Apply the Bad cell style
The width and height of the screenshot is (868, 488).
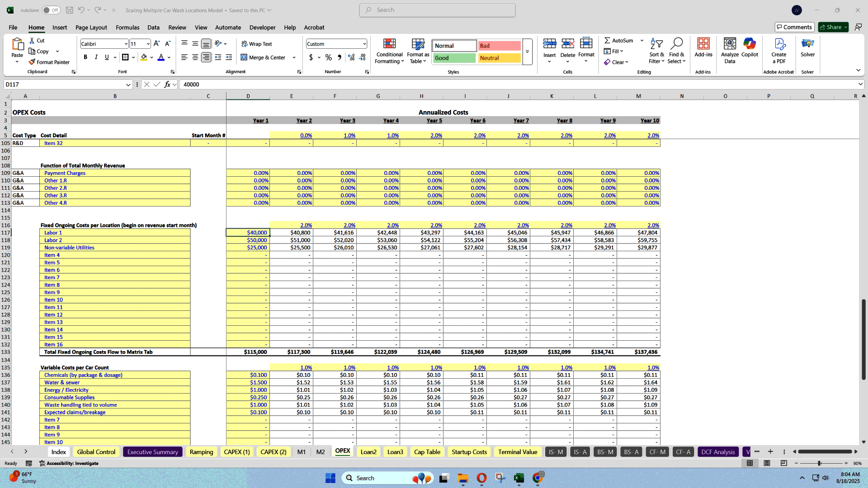[499, 46]
